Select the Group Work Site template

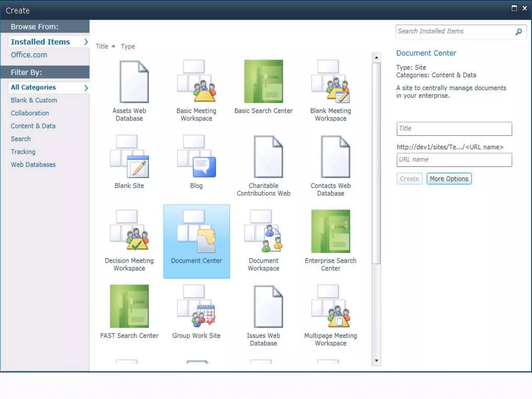[196, 306]
